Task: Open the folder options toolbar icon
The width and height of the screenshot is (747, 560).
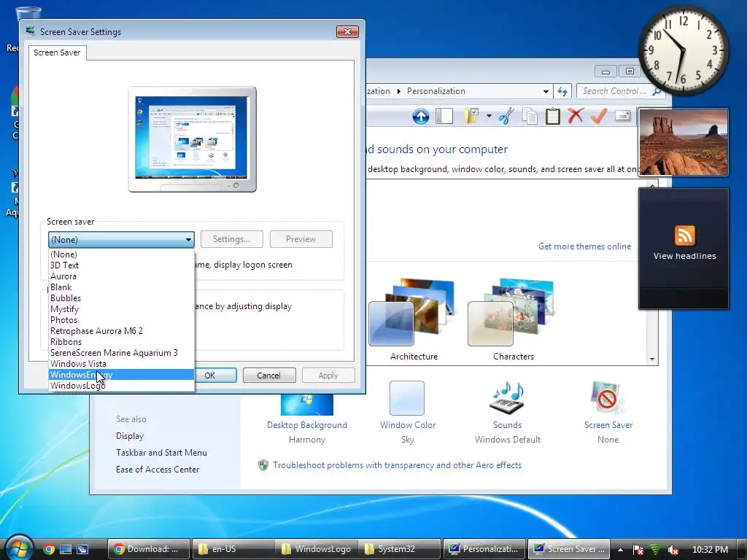Action: (472, 116)
